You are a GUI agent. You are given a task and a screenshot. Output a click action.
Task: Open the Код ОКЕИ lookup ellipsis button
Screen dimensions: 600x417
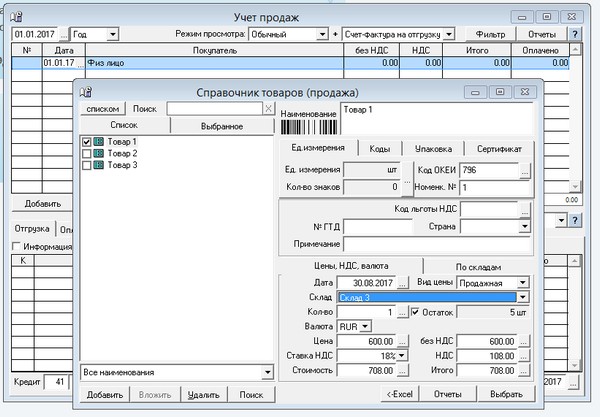524,170
